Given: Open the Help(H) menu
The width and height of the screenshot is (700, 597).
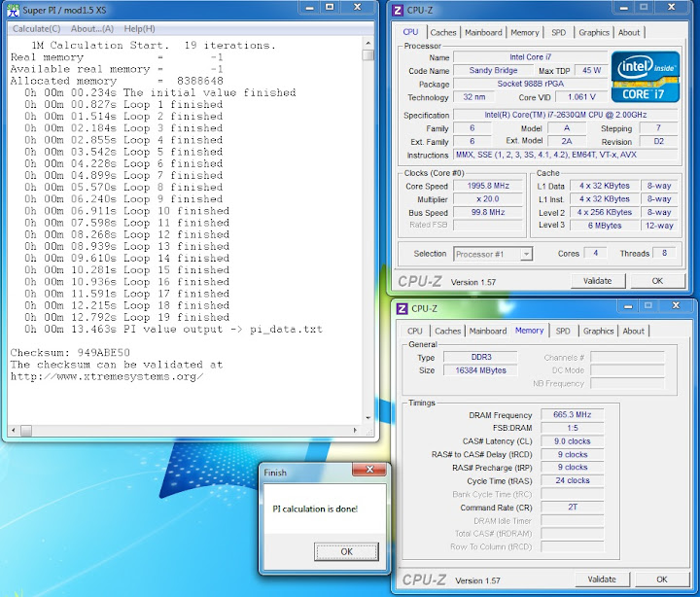Looking at the screenshot, I should click(x=139, y=28).
